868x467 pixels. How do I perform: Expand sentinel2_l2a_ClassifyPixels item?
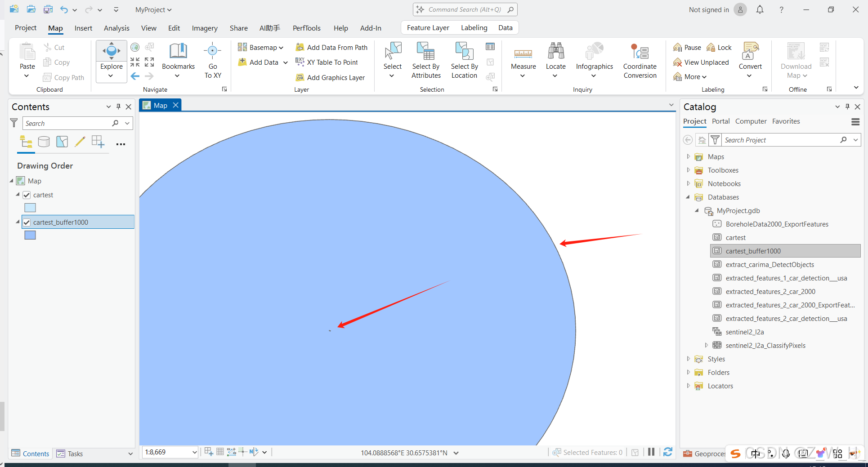(706, 345)
